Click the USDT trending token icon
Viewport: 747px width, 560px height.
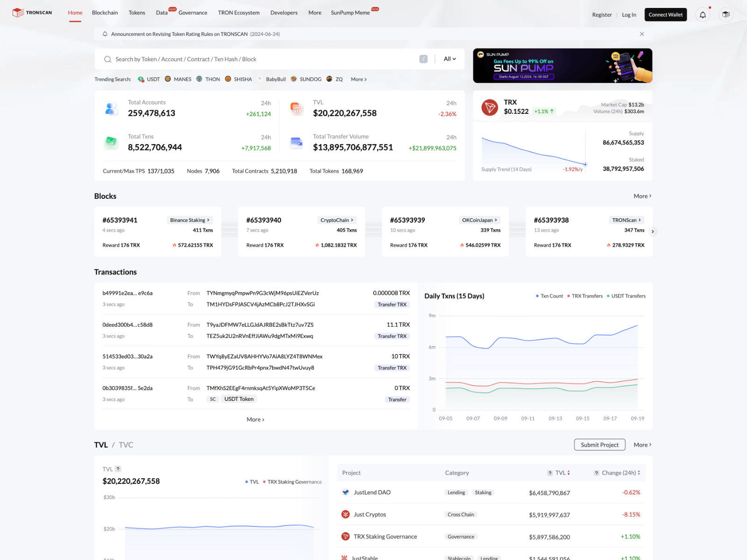click(141, 79)
